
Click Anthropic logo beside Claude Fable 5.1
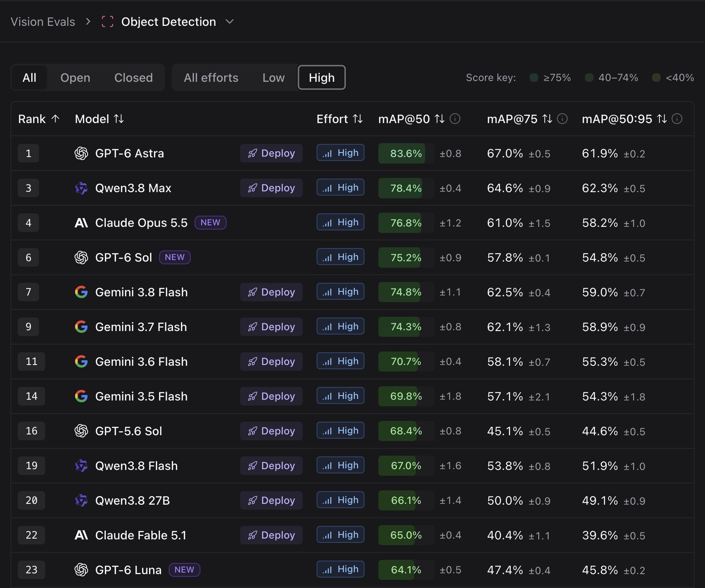click(81, 535)
